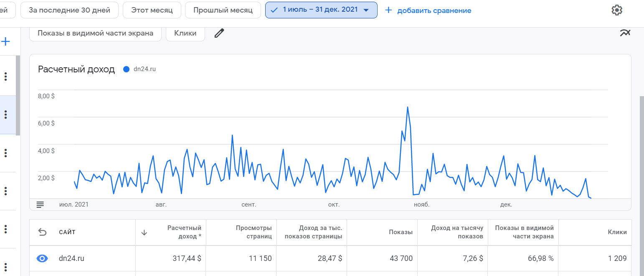Open the 1 июль – 31 дек. 2021 date dropdown
Viewport: 644px width, 276px height.
click(x=321, y=10)
